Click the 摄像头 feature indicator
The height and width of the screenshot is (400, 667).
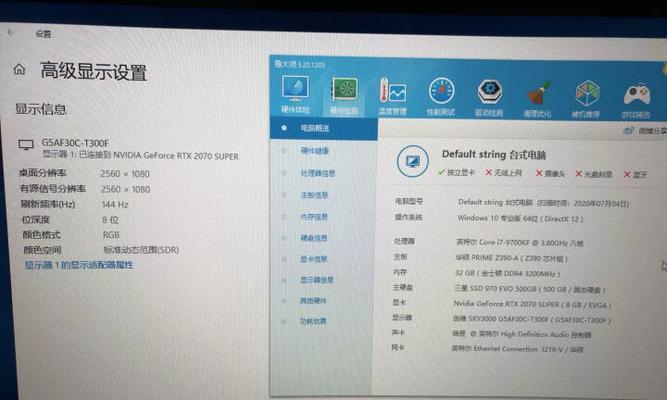pos(550,174)
